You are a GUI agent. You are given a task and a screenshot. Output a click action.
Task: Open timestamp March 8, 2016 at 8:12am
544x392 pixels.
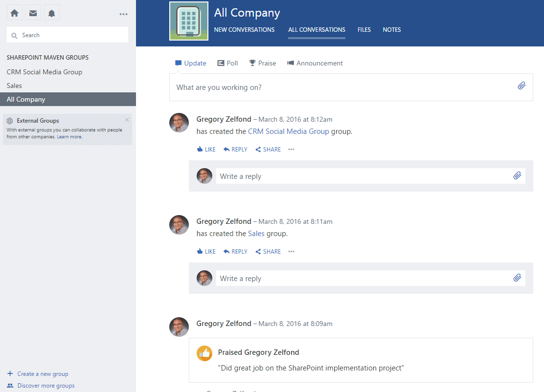(x=295, y=120)
